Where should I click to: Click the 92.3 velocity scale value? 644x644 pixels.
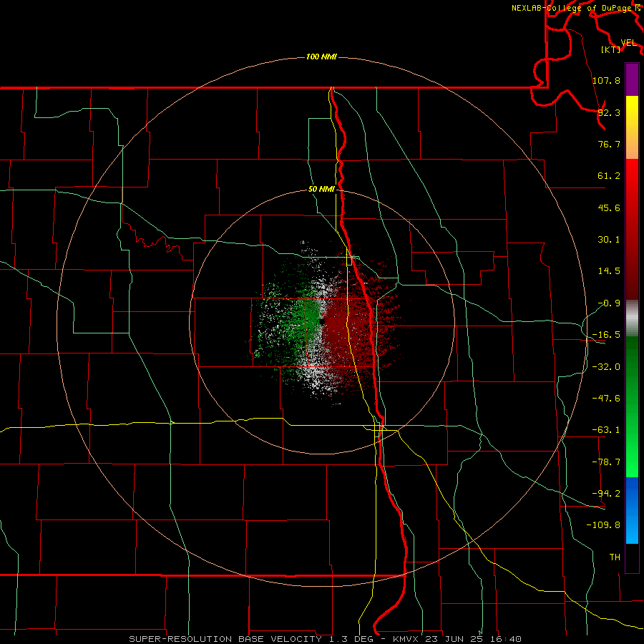point(609,112)
